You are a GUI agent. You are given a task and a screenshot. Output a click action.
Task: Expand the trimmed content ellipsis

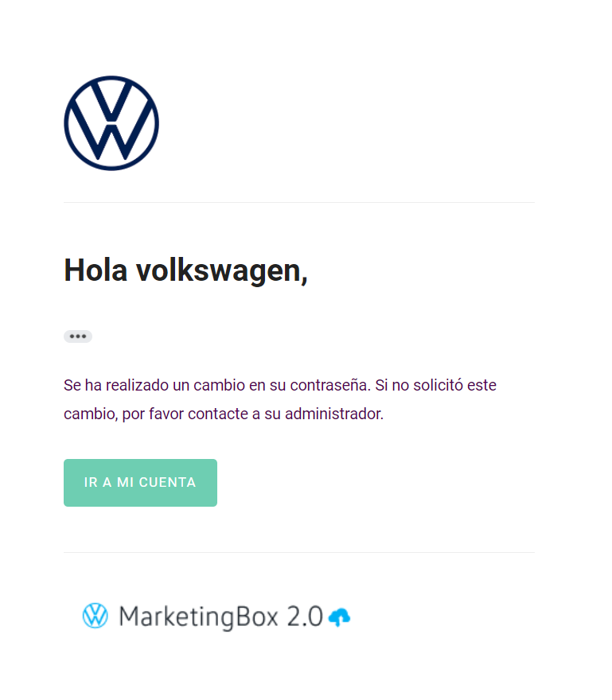pyautogui.click(x=78, y=336)
